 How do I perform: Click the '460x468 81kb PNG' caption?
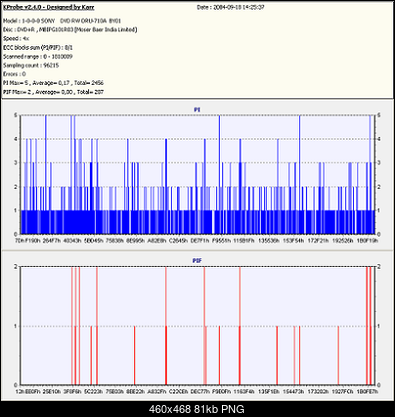197,409
